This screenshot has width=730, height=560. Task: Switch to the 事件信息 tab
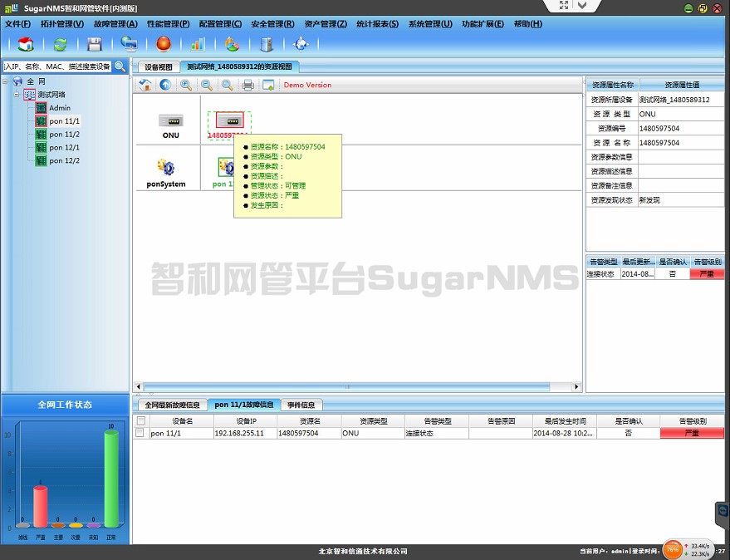coord(301,405)
